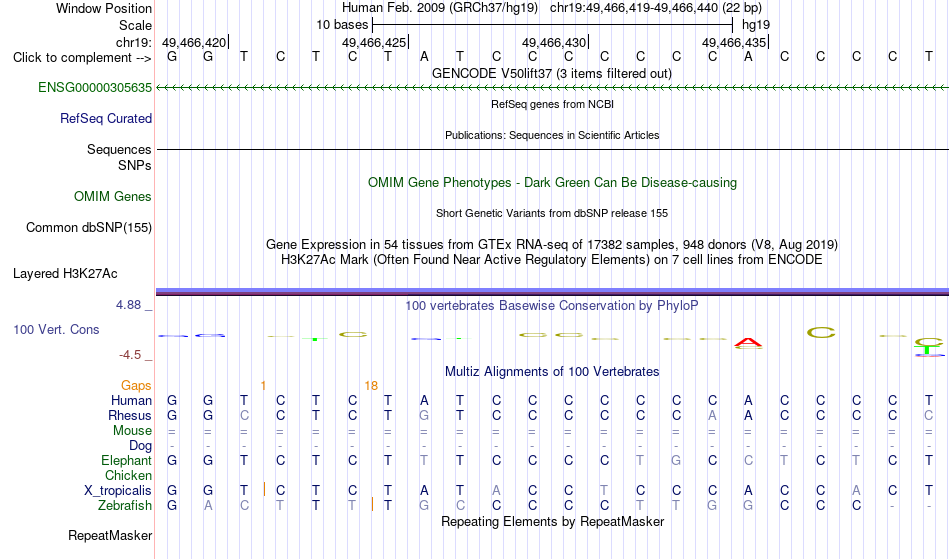Click the Layered H3K27Ac track label
This screenshot has width=950, height=559.
(65, 274)
